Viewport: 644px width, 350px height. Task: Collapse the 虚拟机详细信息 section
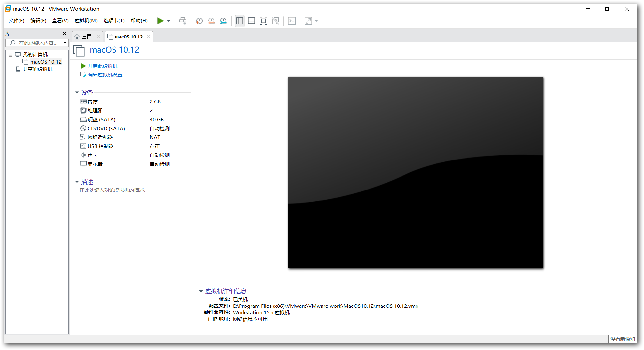[x=201, y=291]
